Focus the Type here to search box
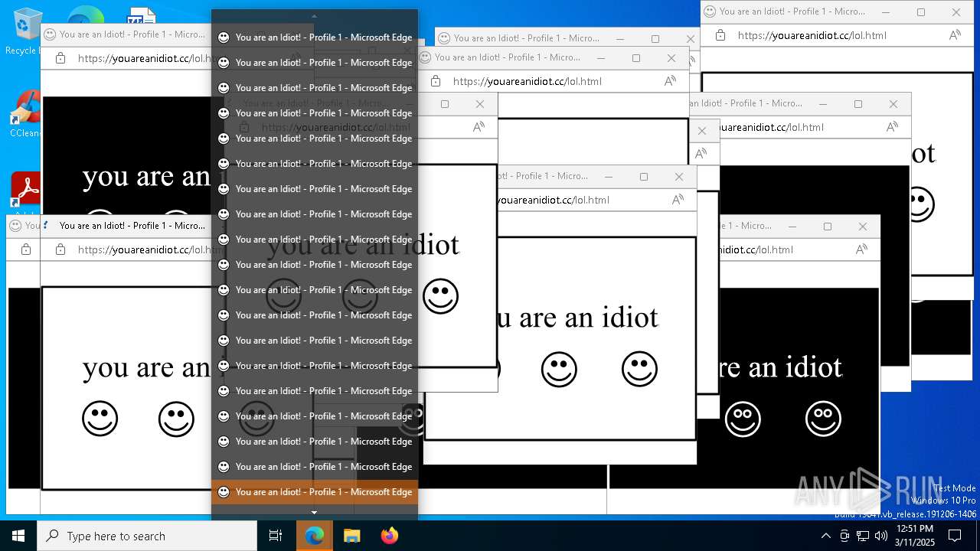Screen dimensions: 980x551 tap(147, 536)
